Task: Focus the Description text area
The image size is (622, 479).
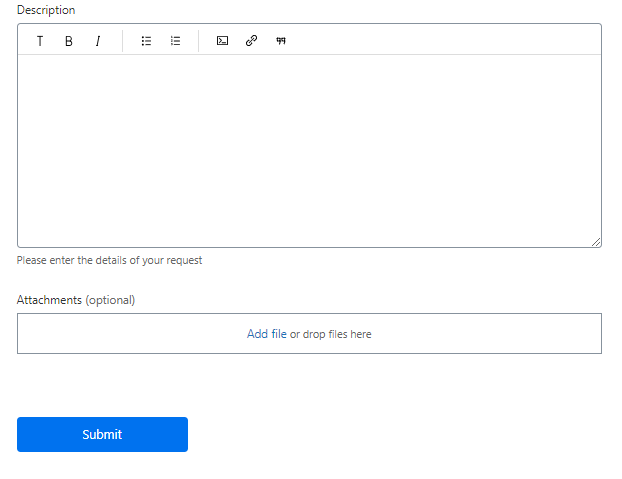Action: click(x=309, y=151)
